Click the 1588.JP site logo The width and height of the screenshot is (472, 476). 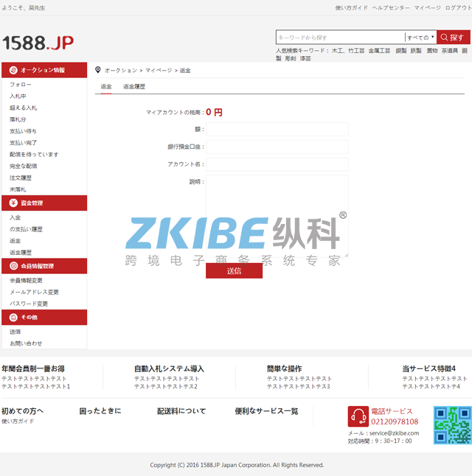coord(38,43)
